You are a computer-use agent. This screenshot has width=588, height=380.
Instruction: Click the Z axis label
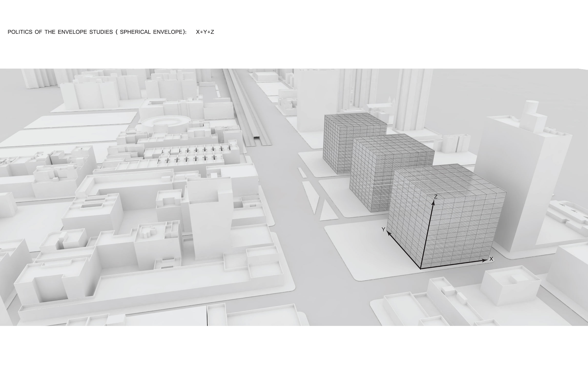pyautogui.click(x=435, y=197)
